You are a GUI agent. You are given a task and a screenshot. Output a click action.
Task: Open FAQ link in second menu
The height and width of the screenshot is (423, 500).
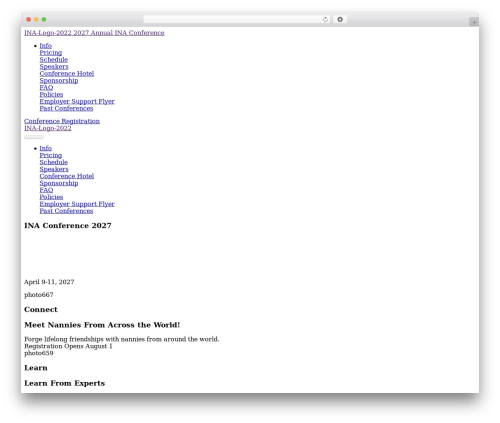pyautogui.click(x=46, y=190)
